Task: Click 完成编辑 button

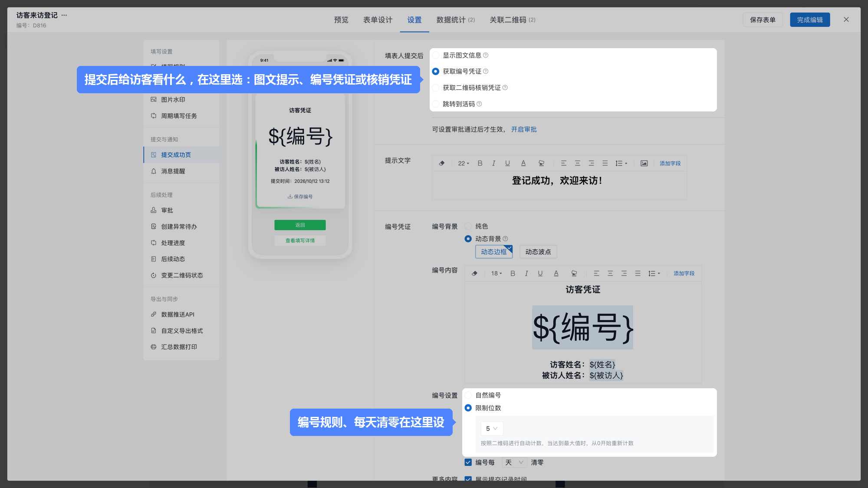Action: pyautogui.click(x=810, y=20)
